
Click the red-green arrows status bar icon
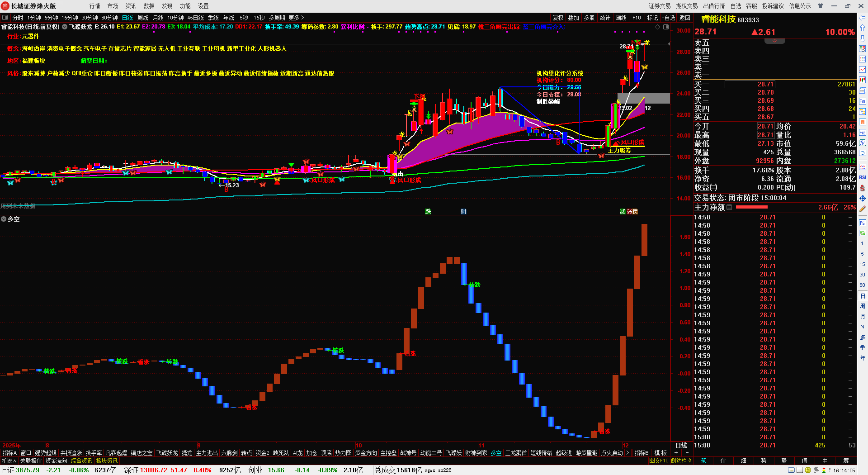[824, 470]
